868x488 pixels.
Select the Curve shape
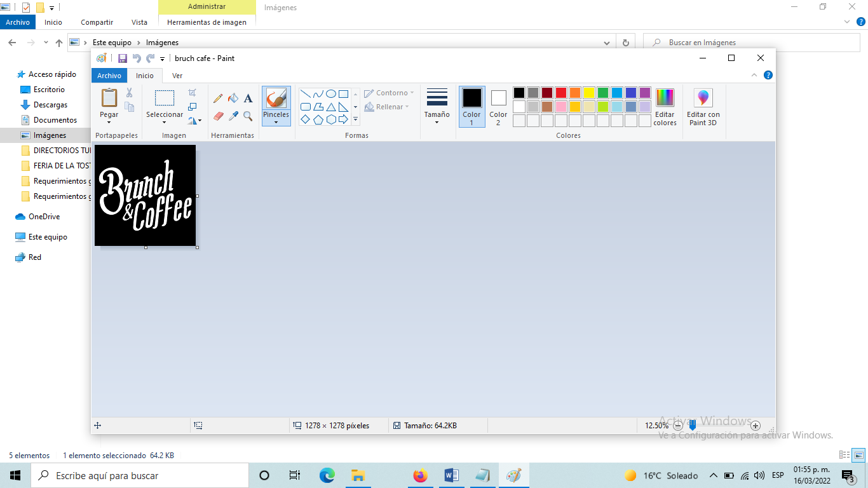coord(318,93)
